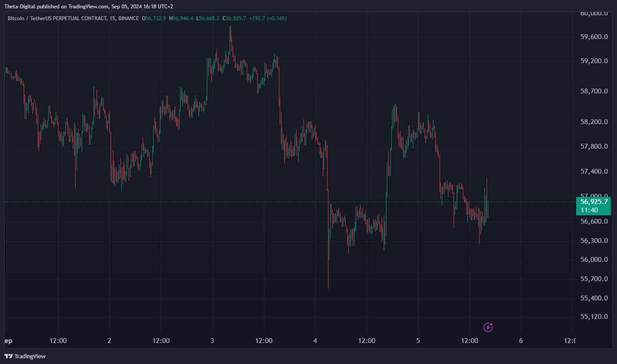Click the 11:40 candle countdown timer
This screenshot has height=364, width=617.
[x=589, y=210]
